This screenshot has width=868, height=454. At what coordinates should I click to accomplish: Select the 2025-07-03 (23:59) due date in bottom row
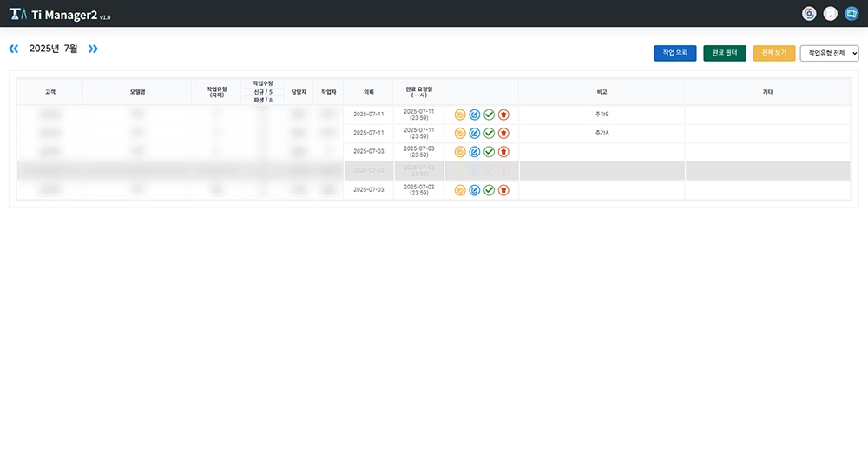click(x=419, y=190)
